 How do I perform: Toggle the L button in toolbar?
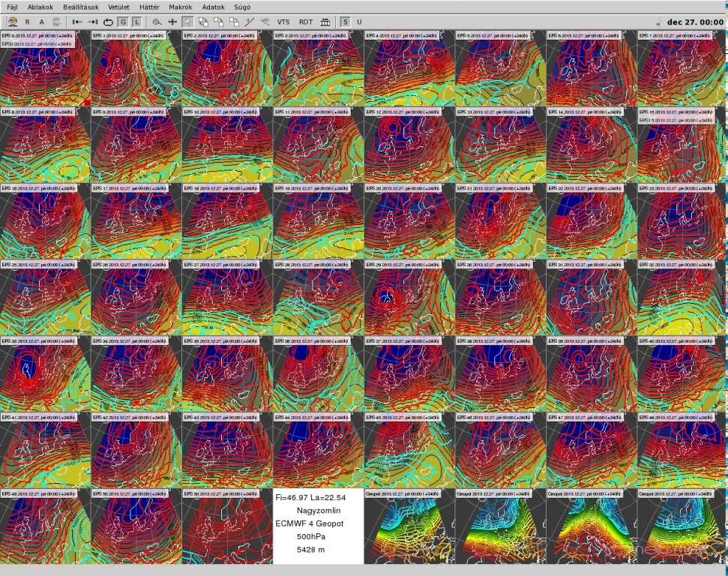click(x=136, y=22)
